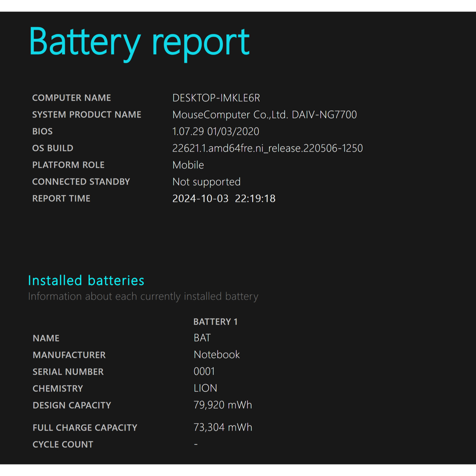Select computer name value DESKTOP-IMKLE6R
This screenshot has height=476, width=476.
tap(216, 98)
